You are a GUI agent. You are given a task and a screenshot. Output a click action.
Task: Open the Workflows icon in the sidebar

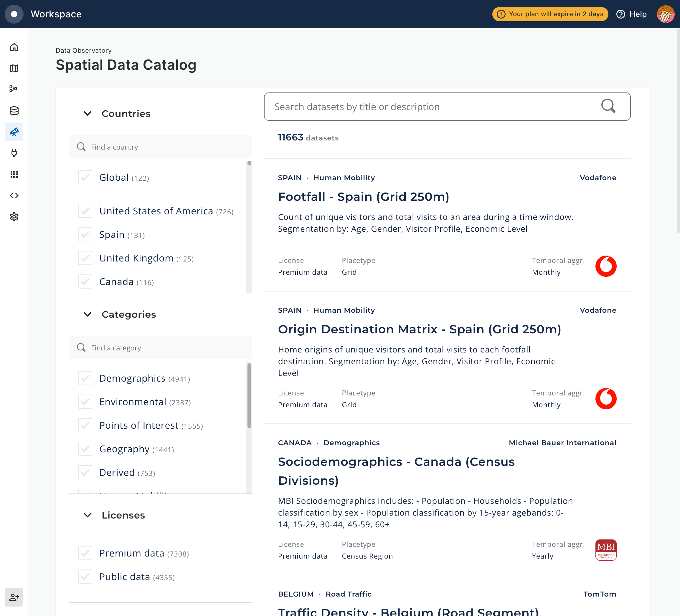pos(14,89)
